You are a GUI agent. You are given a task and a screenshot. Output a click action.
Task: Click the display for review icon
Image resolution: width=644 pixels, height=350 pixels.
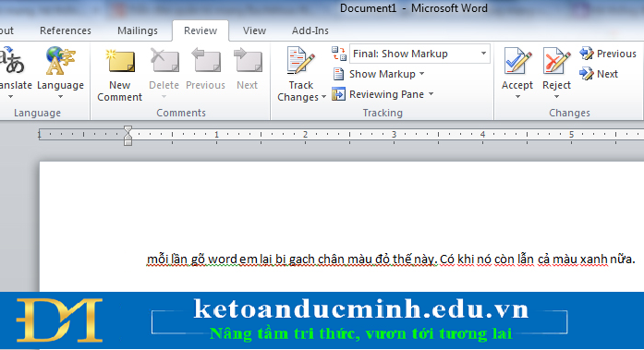tap(339, 54)
